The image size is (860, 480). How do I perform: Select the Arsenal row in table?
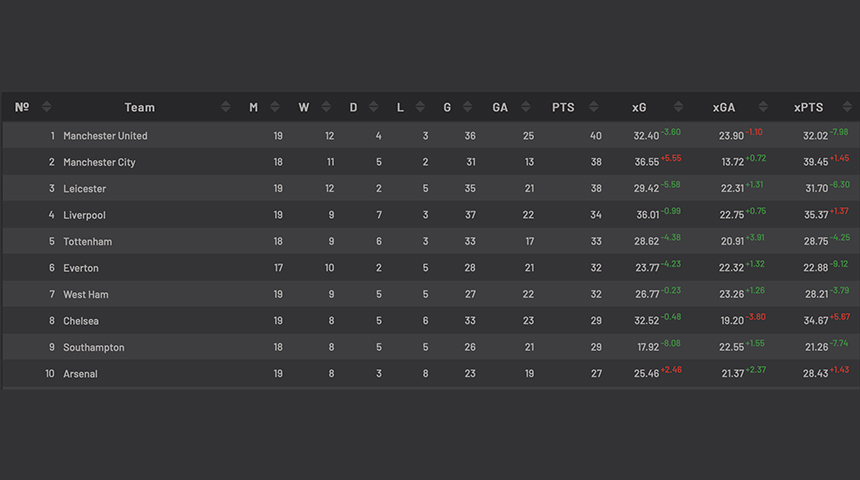coord(431,374)
